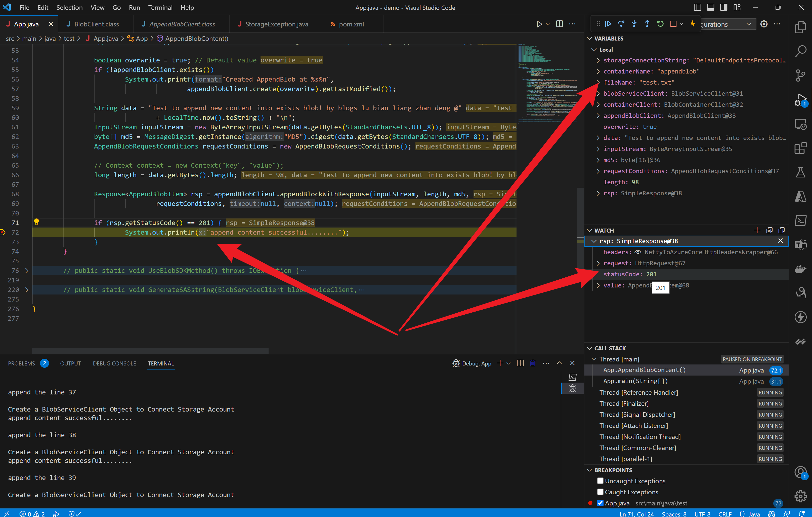812x517 pixels.
Task: Expand the storageConnectionString variable
Action: pos(598,60)
